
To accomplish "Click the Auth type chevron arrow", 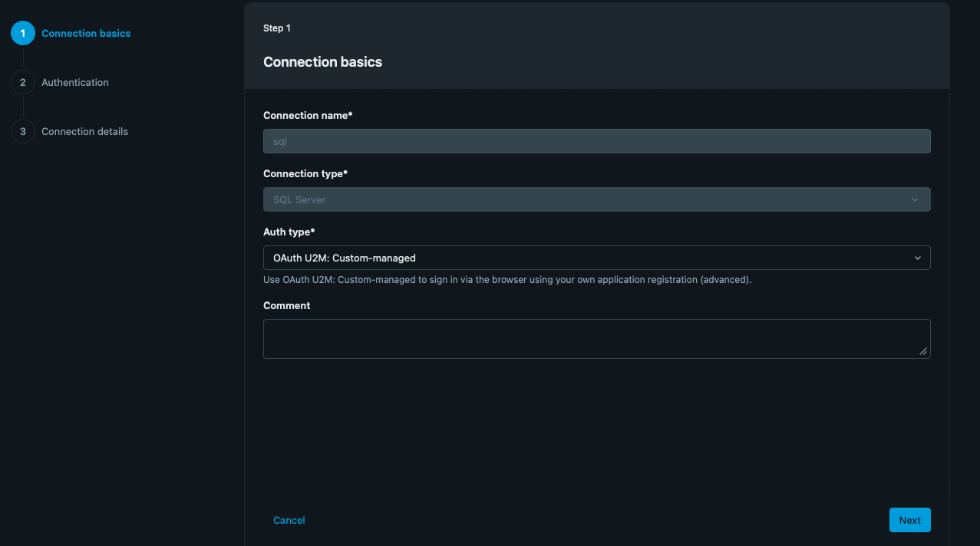I will 917,258.
